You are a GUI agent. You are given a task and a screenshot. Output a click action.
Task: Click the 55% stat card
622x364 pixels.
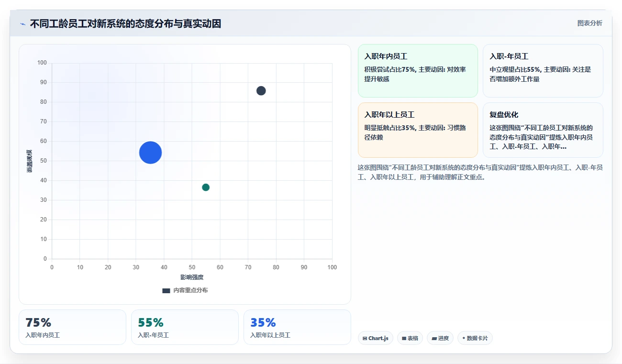tap(185, 327)
